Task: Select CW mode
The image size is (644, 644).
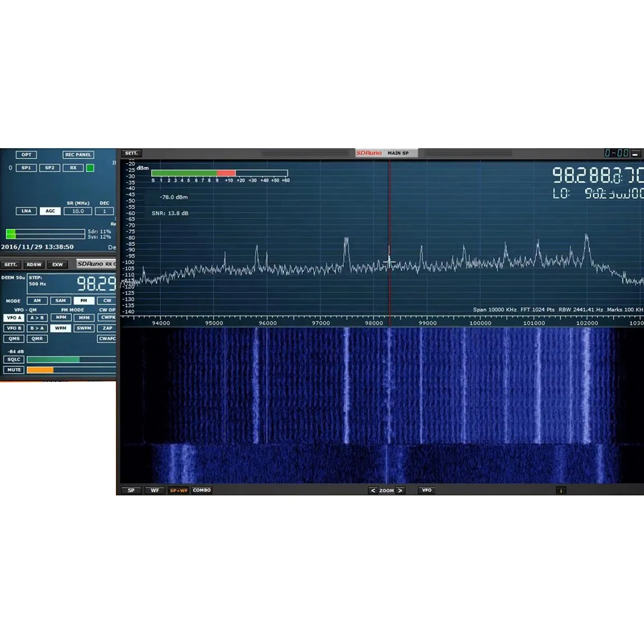Action: [107, 301]
